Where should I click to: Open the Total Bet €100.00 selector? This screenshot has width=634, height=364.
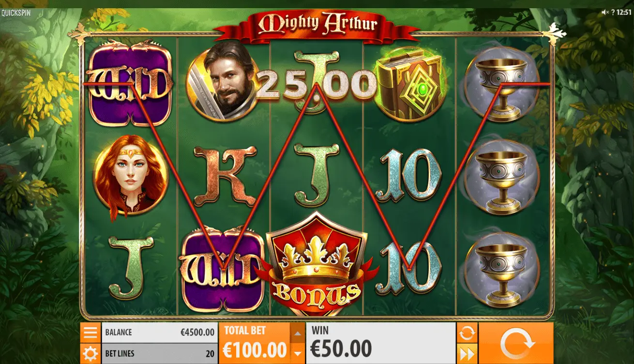(x=255, y=343)
